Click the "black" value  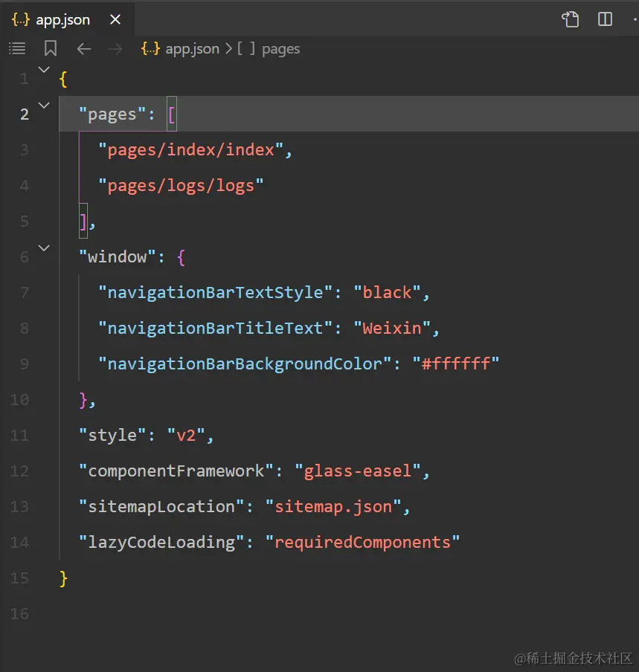[x=387, y=292]
